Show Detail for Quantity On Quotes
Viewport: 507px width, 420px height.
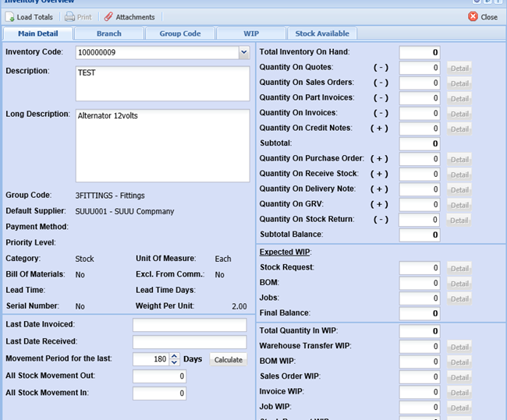click(459, 69)
